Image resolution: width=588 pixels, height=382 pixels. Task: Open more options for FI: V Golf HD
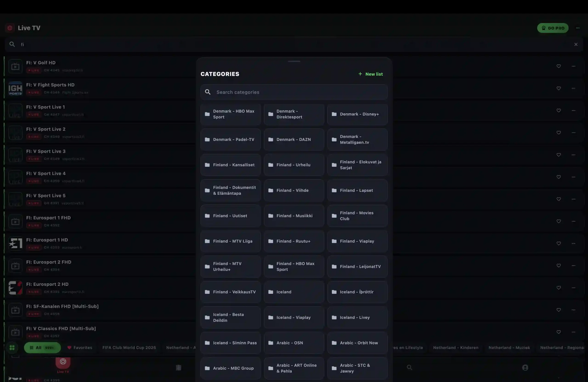pyautogui.click(x=573, y=66)
